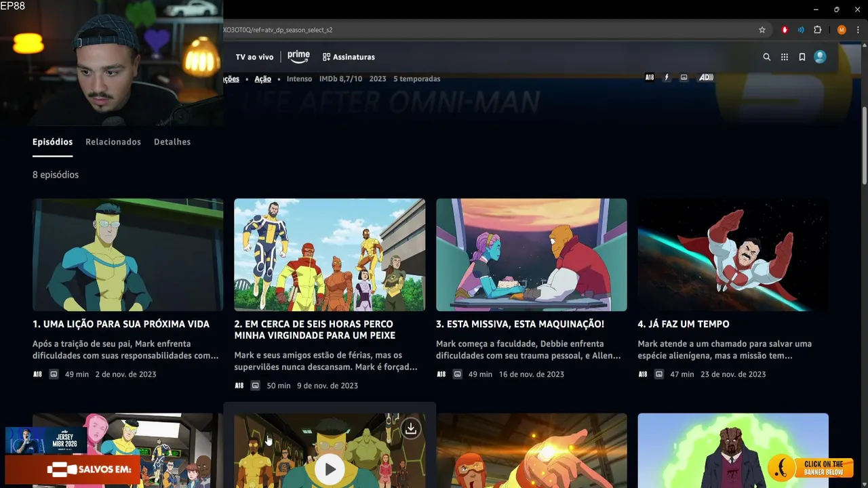Click A18 rating badge under episode 1

37,374
